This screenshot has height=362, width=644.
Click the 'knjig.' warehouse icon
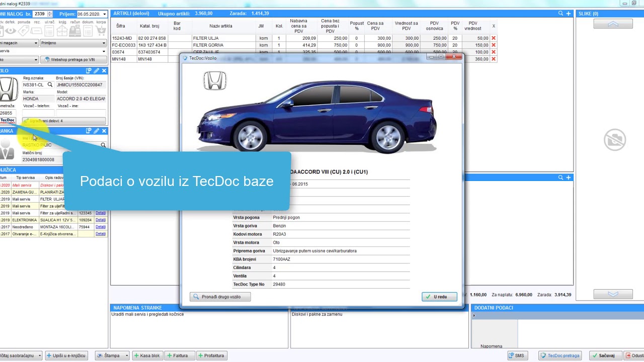62,31
